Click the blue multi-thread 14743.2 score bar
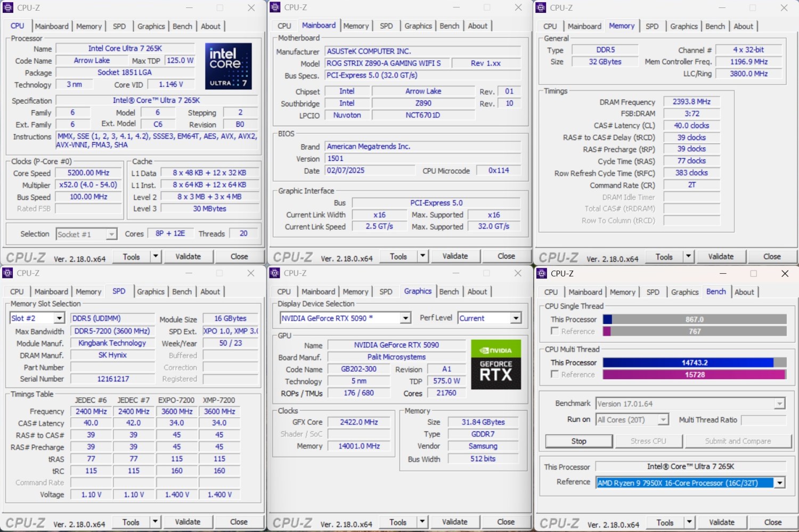799x532 pixels. [x=688, y=363]
